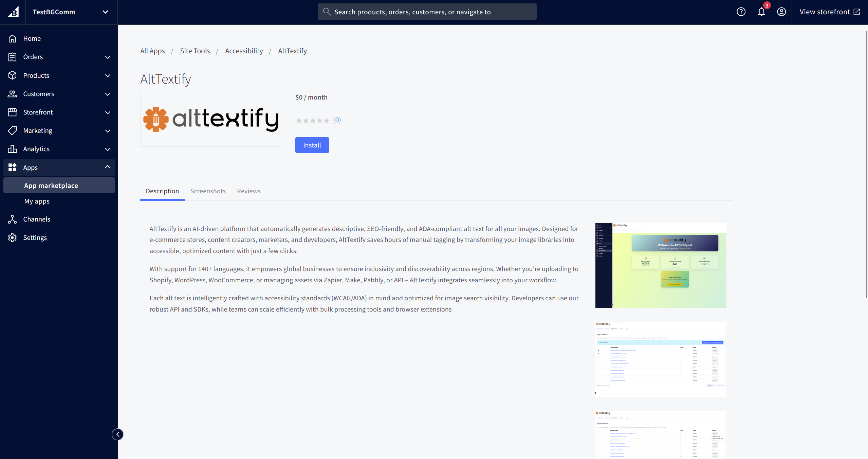Click the page vertical scrollbar

point(866,164)
